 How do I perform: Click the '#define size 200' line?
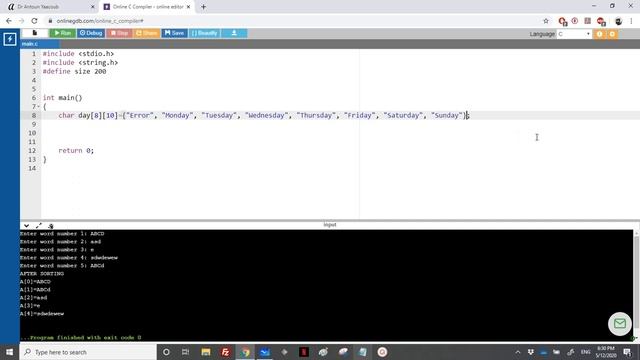coord(74,71)
